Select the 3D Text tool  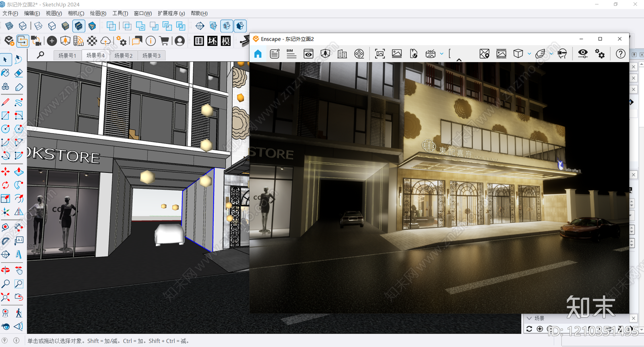(19, 254)
